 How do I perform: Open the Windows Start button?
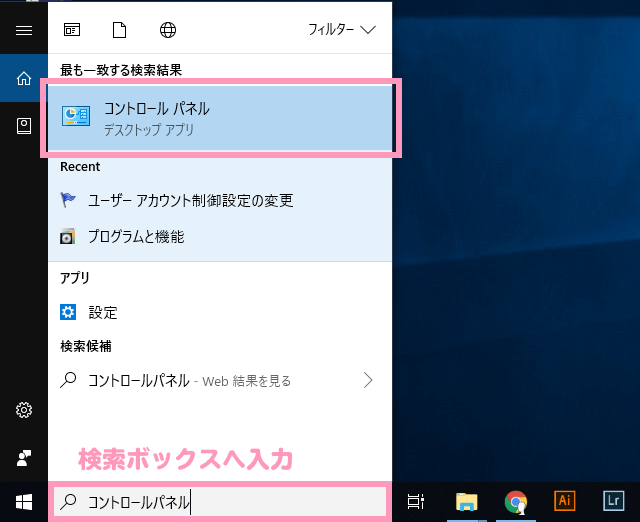(24, 502)
